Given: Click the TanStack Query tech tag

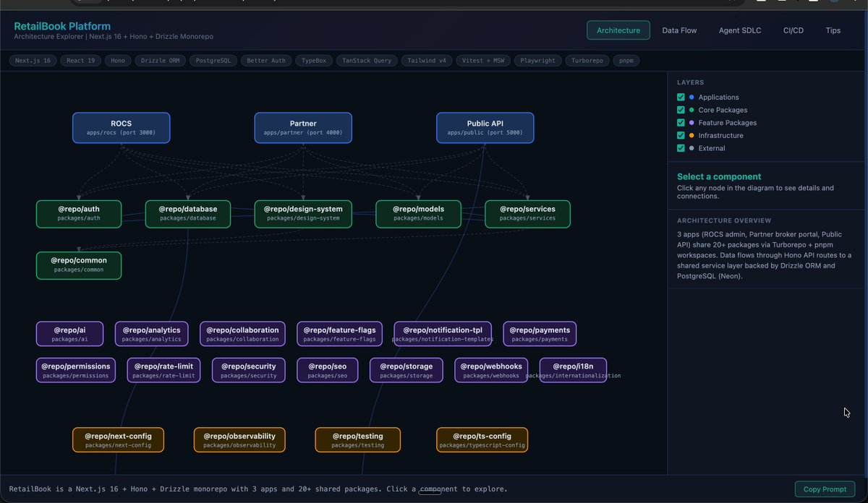Looking at the screenshot, I should [x=367, y=61].
